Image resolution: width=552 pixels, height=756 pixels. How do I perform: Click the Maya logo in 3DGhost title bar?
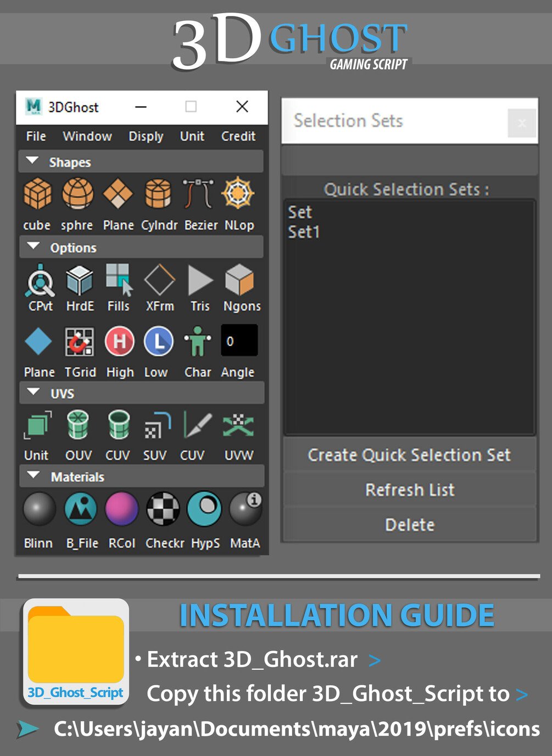(x=34, y=107)
